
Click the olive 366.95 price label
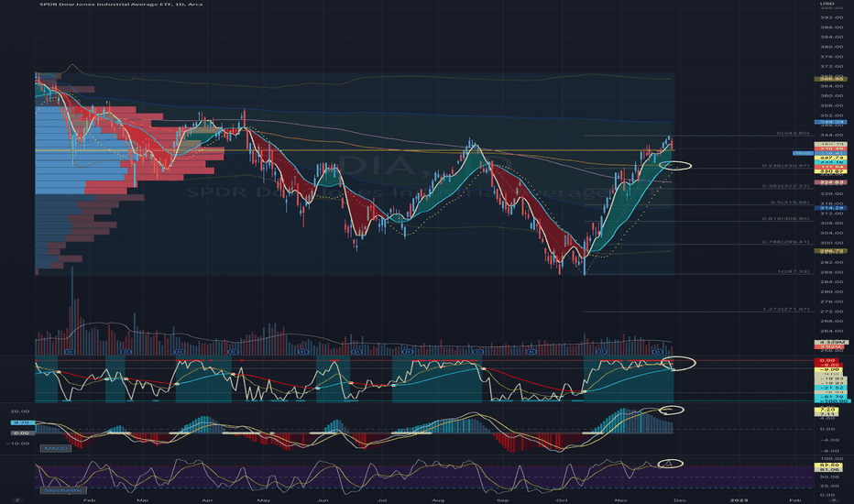tap(831, 79)
